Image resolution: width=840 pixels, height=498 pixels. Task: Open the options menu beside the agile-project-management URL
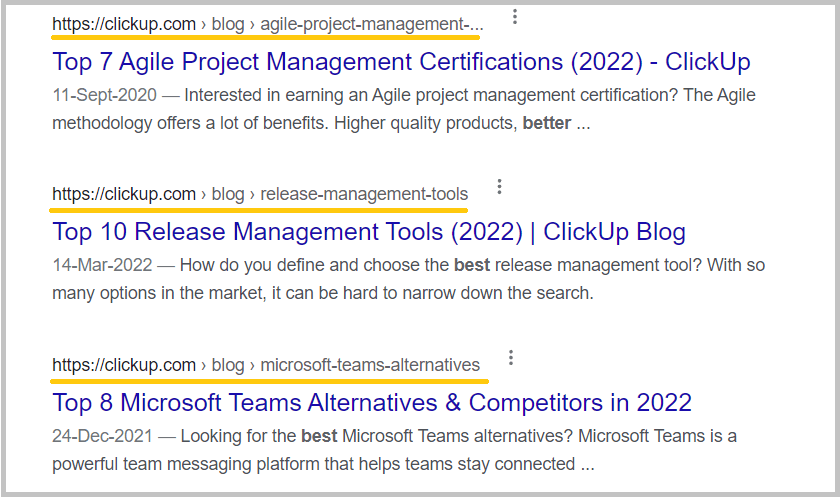(x=514, y=17)
